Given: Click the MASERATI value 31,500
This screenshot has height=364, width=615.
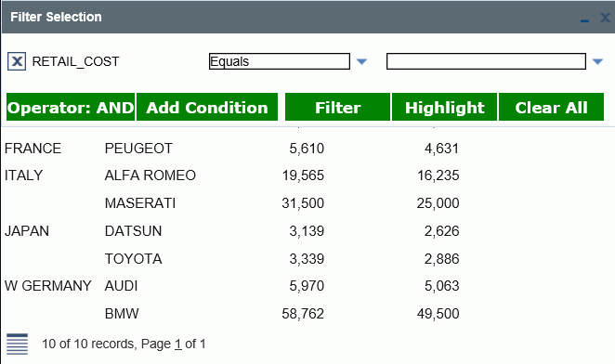Looking at the screenshot, I should point(303,202).
